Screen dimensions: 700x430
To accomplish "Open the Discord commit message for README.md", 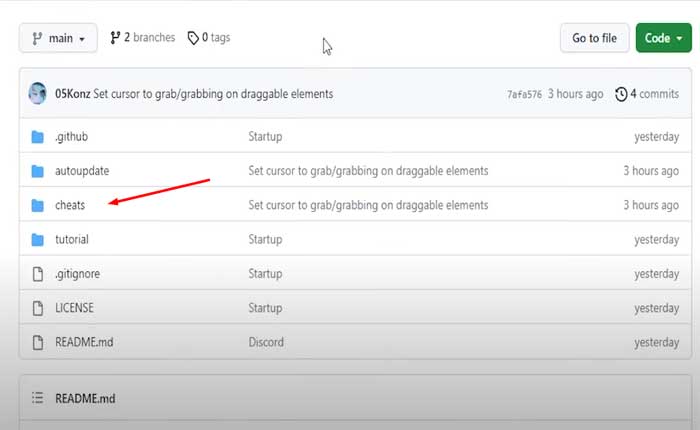I will [x=266, y=342].
